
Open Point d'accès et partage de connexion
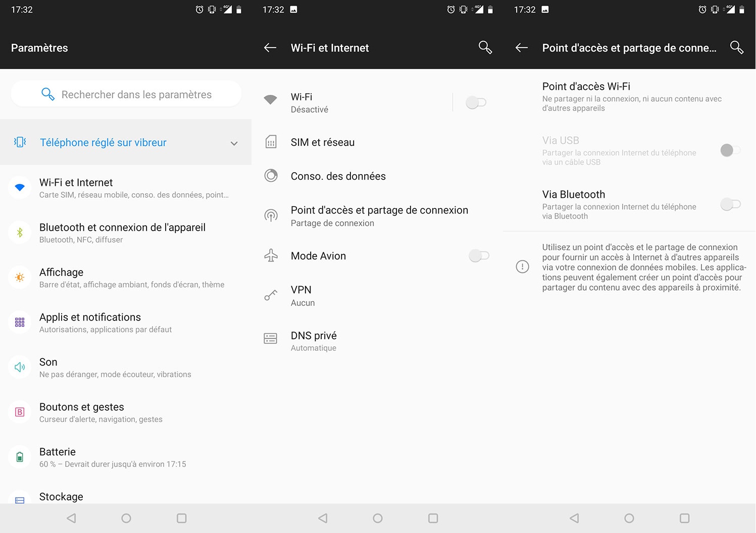click(x=377, y=216)
